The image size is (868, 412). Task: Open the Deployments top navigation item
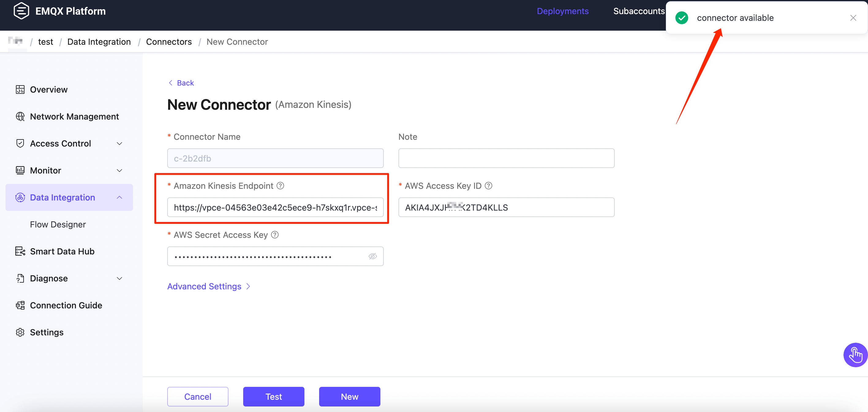point(562,11)
